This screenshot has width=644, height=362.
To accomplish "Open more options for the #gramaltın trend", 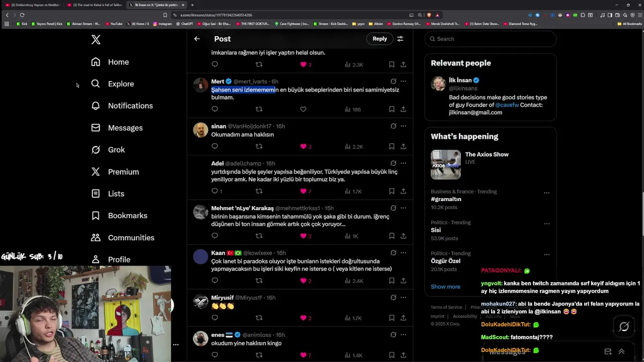I will 546,193.
